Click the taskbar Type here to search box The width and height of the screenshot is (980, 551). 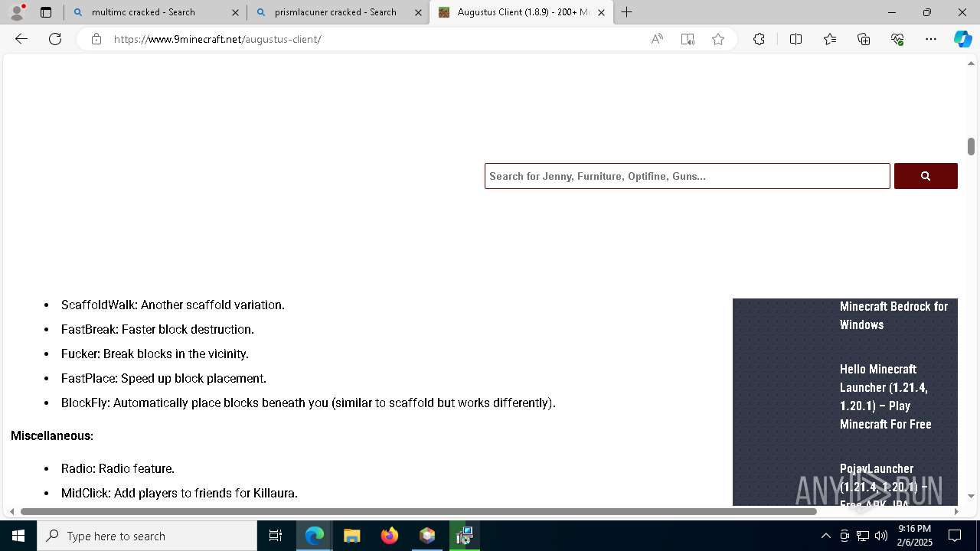click(x=147, y=536)
